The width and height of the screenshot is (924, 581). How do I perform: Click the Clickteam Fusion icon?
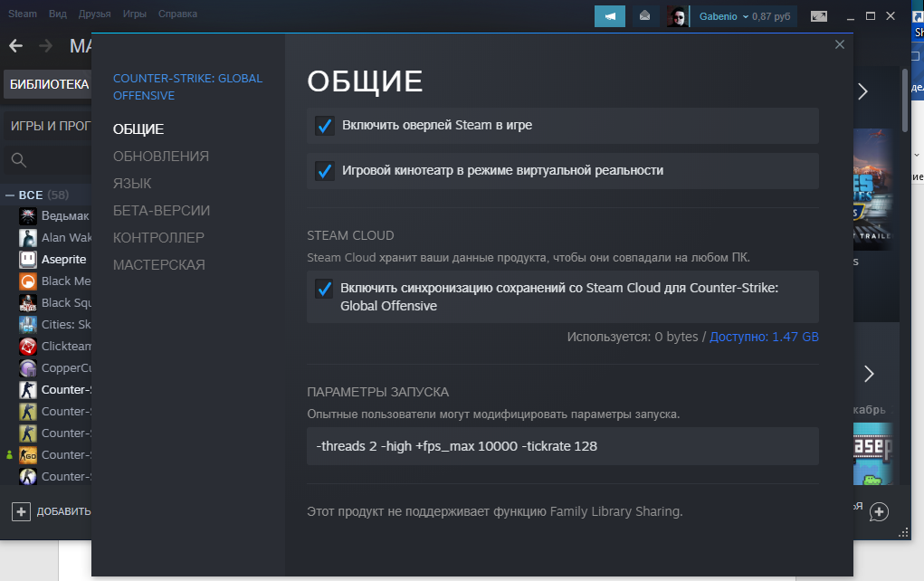click(x=28, y=347)
